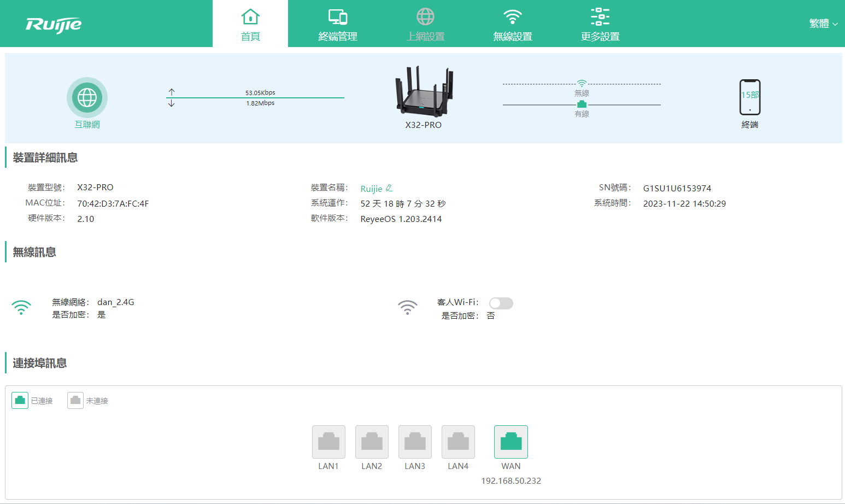Screen dimensions: 845x504
Task: Open the 繁體 language dropdown
Action: coord(823,24)
